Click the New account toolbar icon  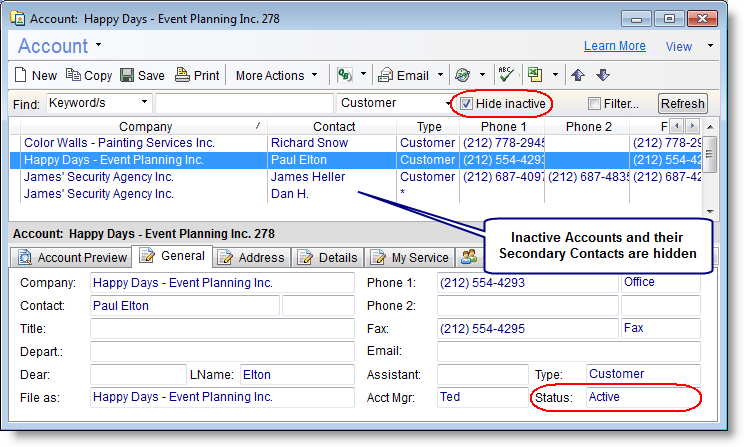pyautogui.click(x=22, y=75)
